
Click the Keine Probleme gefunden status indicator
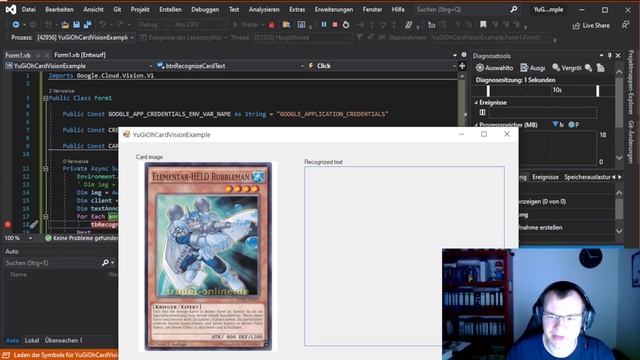82,238
